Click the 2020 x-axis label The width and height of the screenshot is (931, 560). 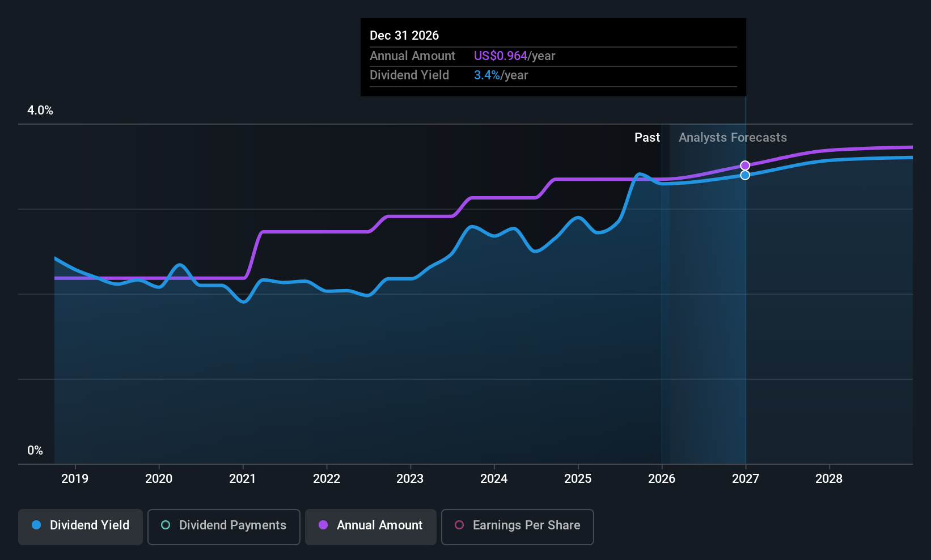[x=159, y=479]
